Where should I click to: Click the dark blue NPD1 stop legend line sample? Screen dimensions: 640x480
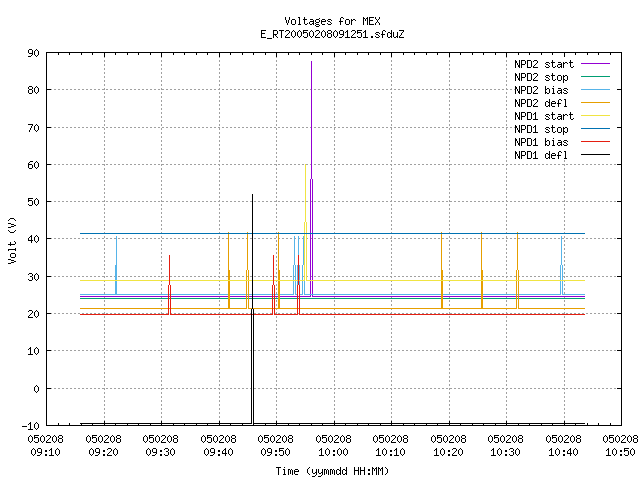595,129
